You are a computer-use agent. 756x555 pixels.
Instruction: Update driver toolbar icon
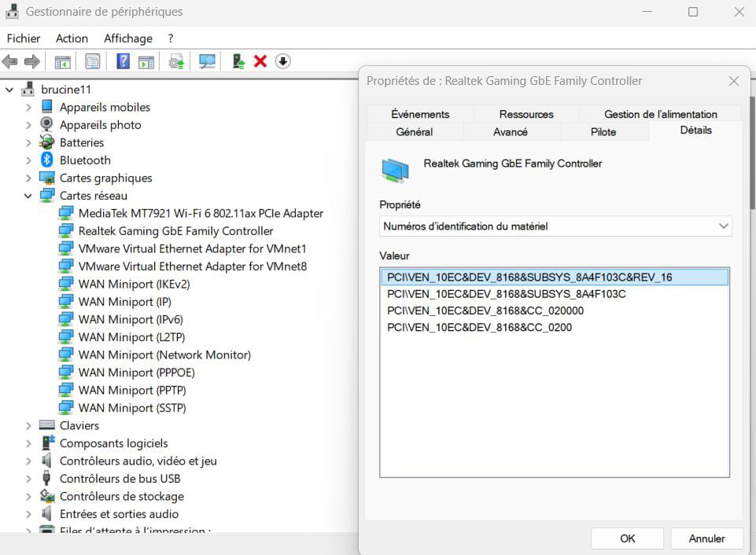[176, 61]
